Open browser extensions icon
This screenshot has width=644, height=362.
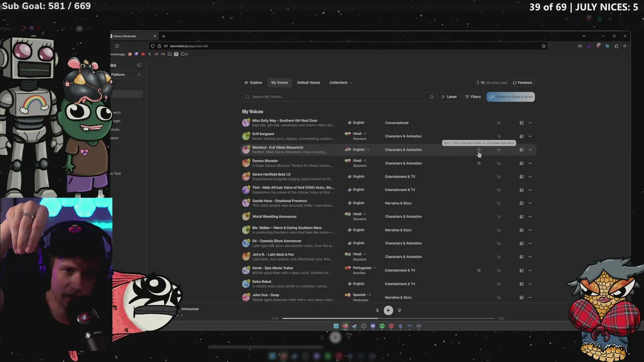tap(616, 46)
